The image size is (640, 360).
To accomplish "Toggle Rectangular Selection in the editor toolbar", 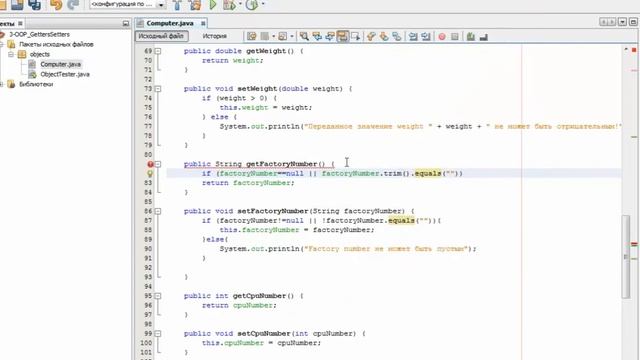I will (356, 37).
